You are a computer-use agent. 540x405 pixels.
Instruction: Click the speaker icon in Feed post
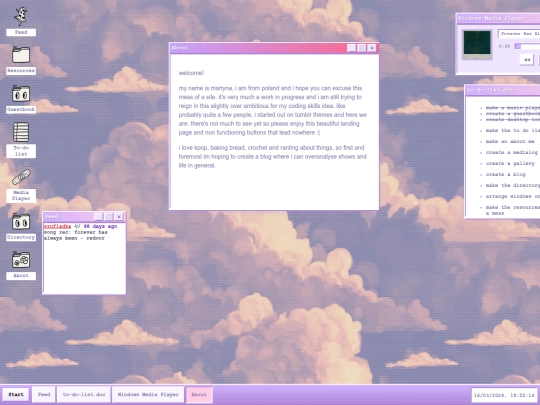[x=77, y=226]
